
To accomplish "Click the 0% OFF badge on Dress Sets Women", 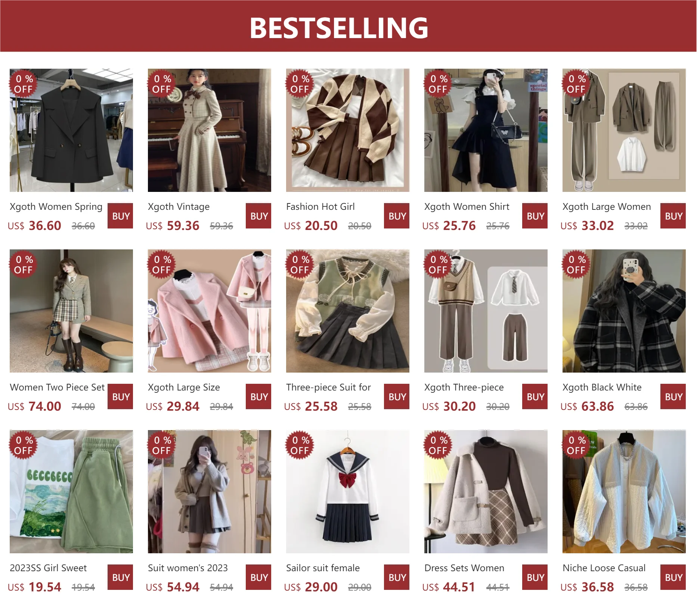I will (437, 445).
